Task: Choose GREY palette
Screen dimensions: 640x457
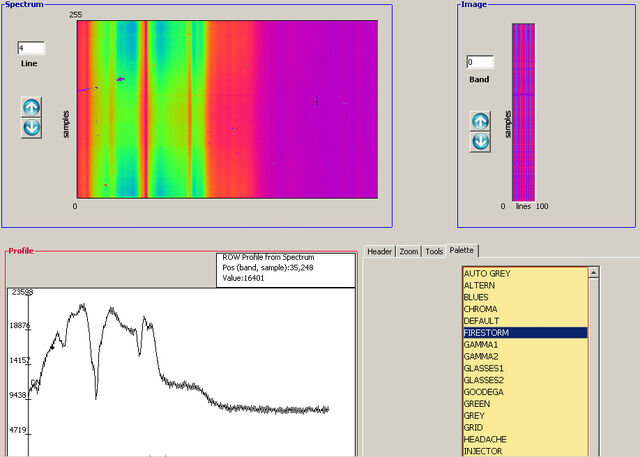Action: pos(525,415)
